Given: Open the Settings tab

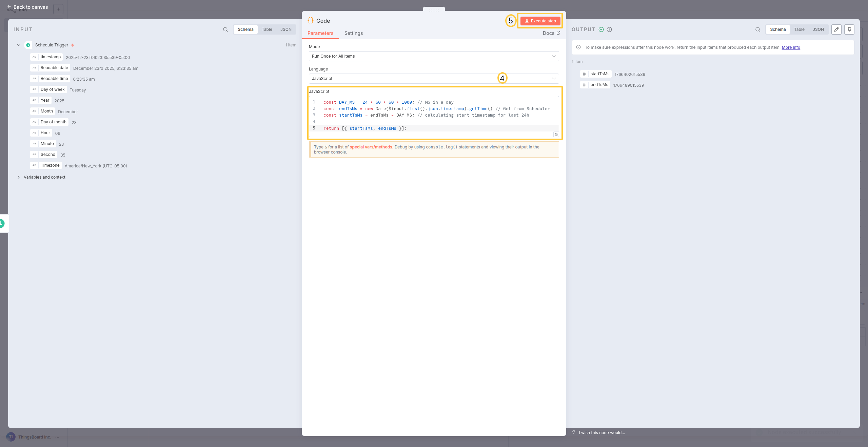Looking at the screenshot, I should coord(353,33).
